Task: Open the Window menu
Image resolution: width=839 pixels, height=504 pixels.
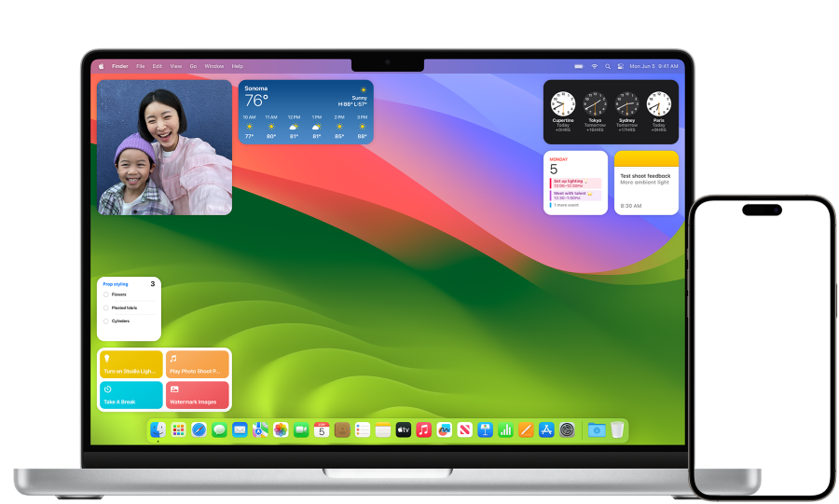Action: [213, 66]
